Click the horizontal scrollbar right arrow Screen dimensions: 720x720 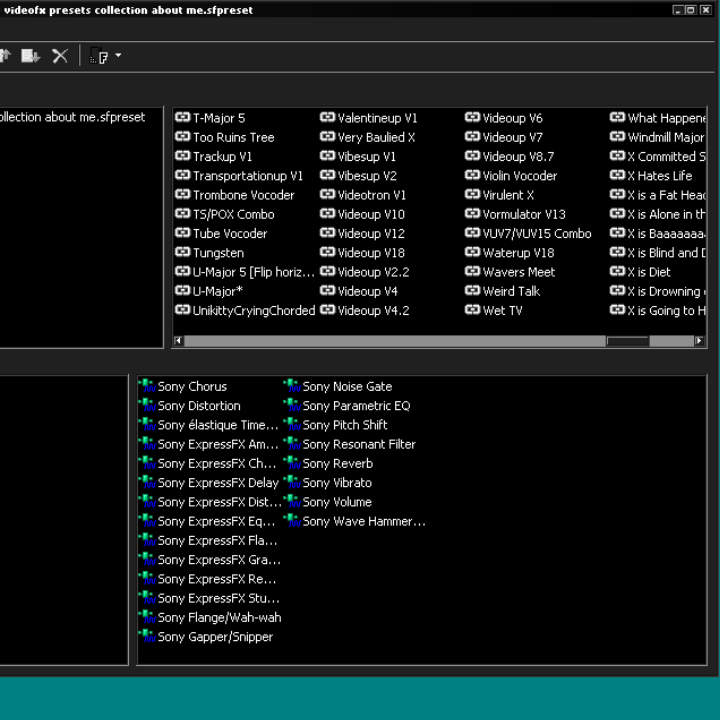tap(699, 341)
